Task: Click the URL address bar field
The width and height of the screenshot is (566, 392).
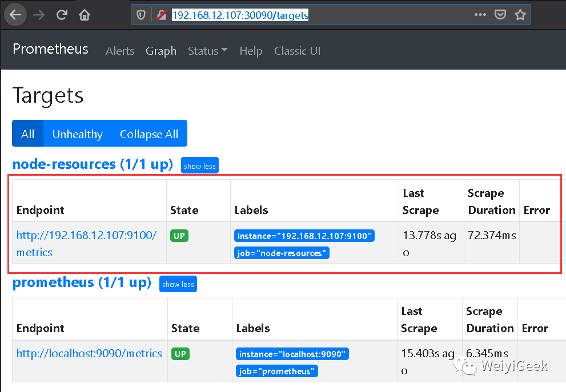Action: (x=331, y=15)
